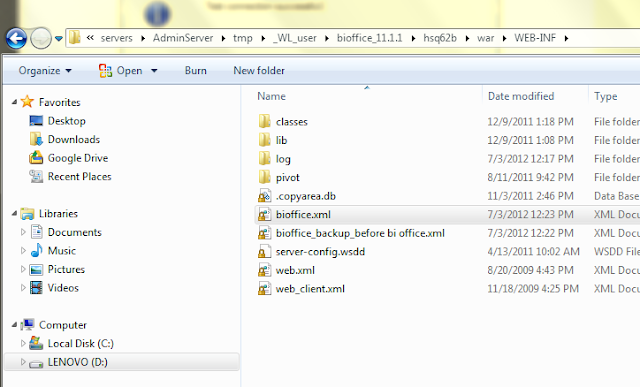Navigate to war folder in breadcrumb

point(485,38)
